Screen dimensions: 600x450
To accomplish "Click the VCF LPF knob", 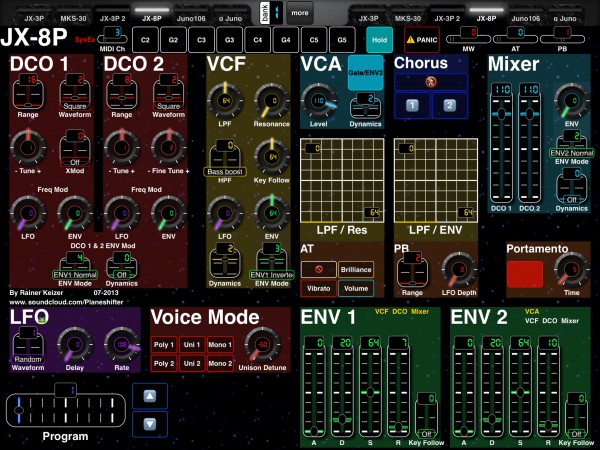I will click(225, 101).
